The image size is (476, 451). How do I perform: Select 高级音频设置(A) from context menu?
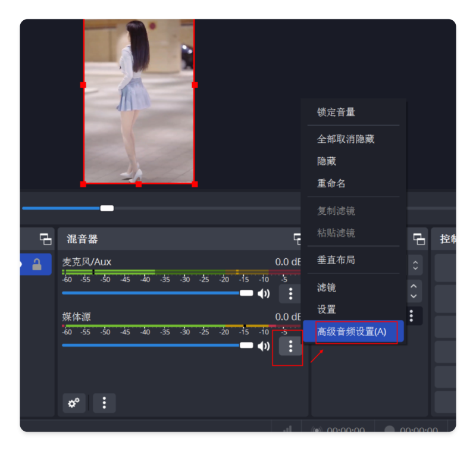click(352, 331)
